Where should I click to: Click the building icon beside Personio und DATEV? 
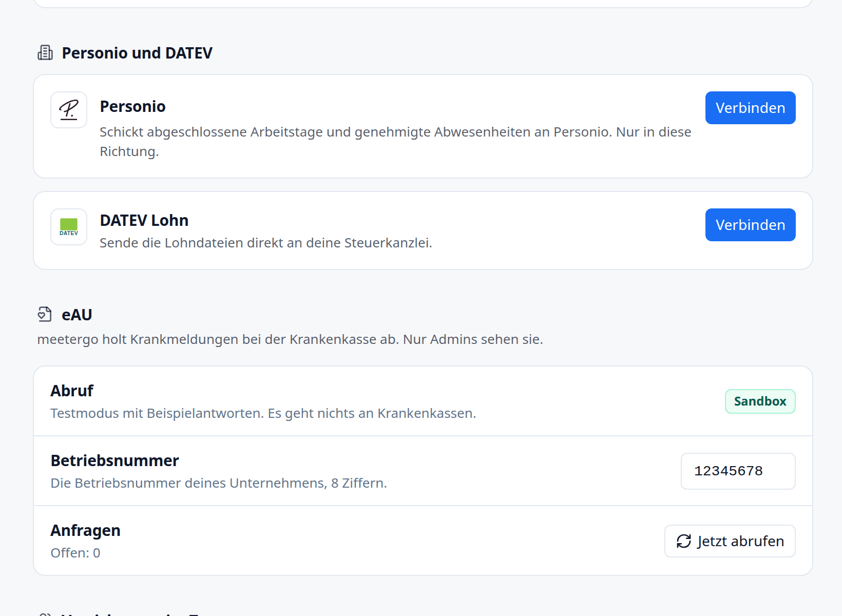point(45,52)
